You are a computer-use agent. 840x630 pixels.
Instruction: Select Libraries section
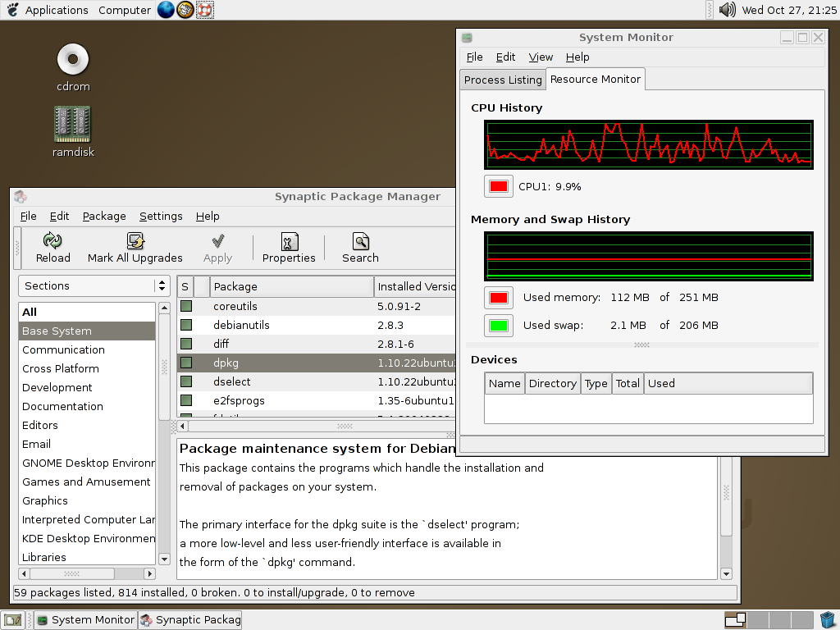(x=87, y=557)
